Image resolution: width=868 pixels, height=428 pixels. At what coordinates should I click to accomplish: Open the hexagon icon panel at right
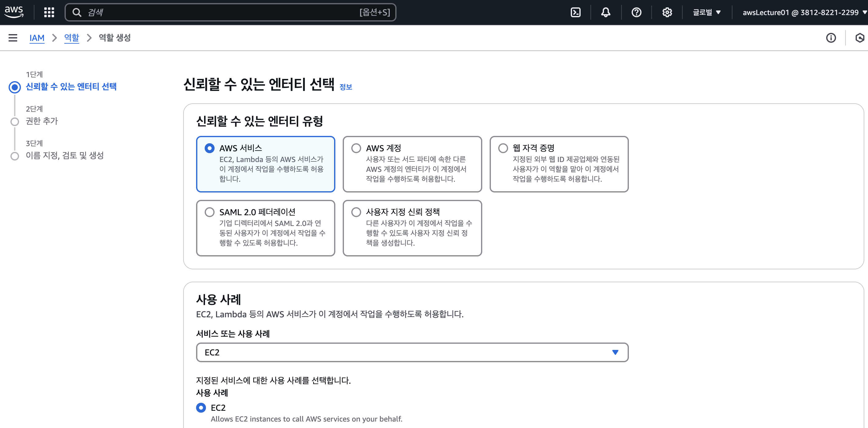pos(860,38)
